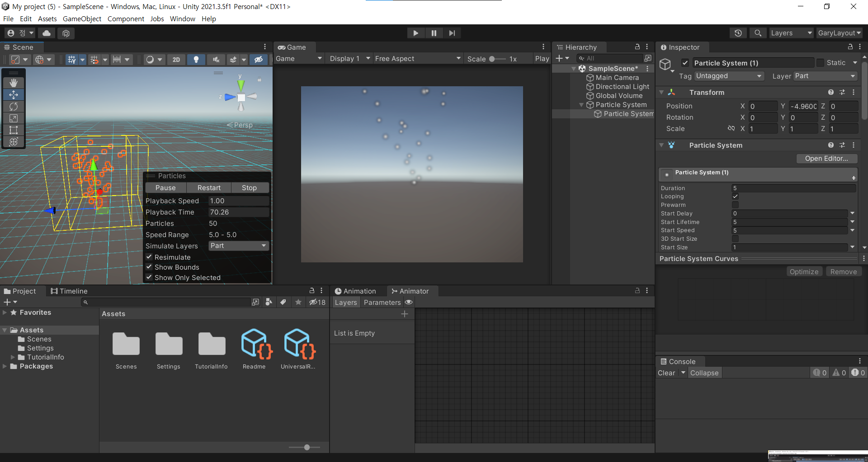Click the Pause button in toolbar

click(434, 33)
